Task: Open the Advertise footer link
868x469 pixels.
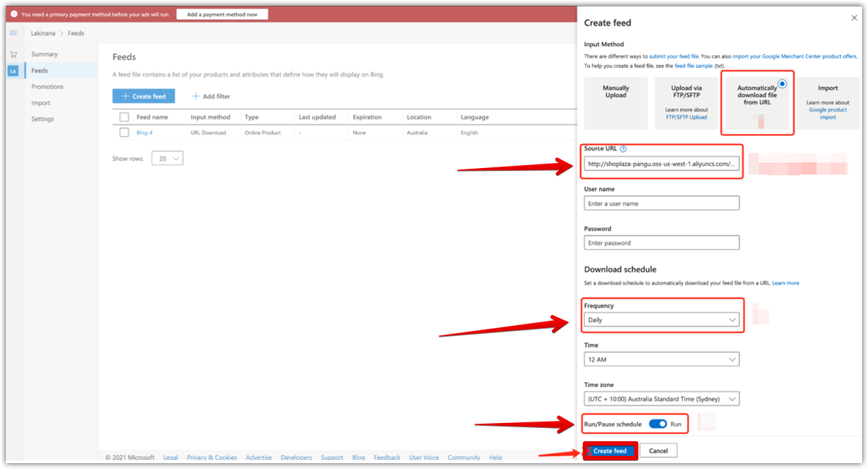Action: click(259, 457)
